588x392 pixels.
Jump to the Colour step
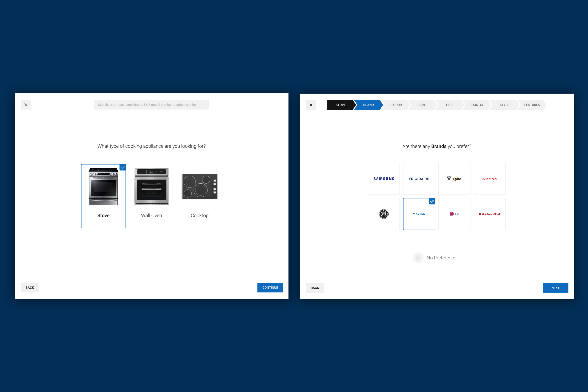[x=396, y=105]
